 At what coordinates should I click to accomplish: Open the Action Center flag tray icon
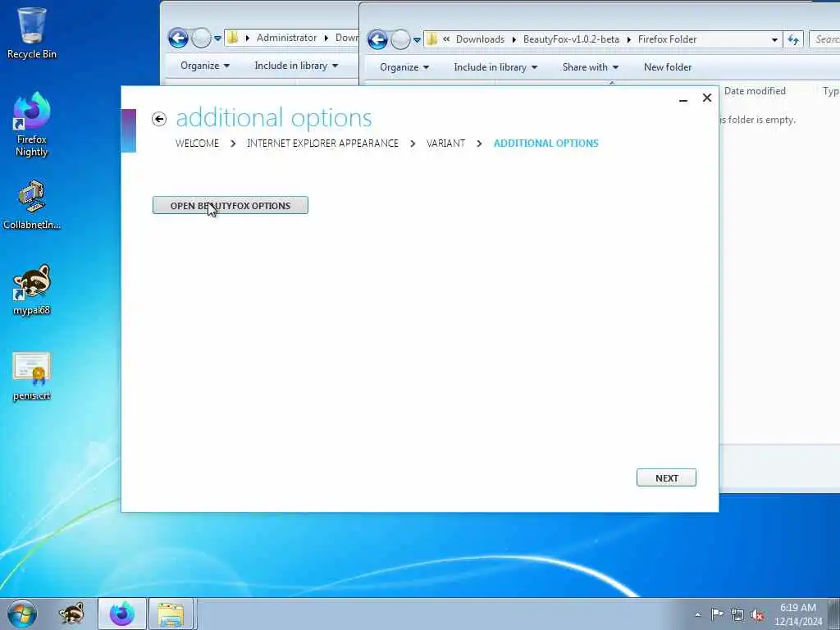[x=717, y=614]
